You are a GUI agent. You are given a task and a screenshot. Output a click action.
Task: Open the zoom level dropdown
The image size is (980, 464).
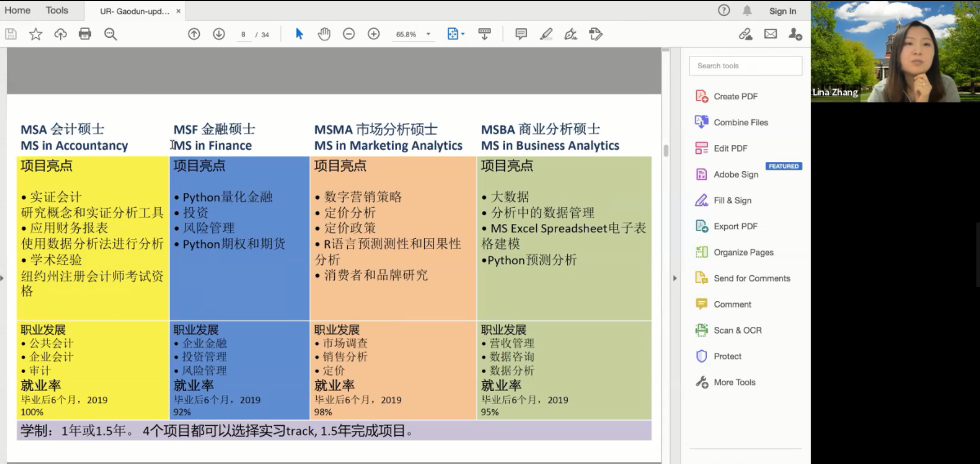coord(428,34)
